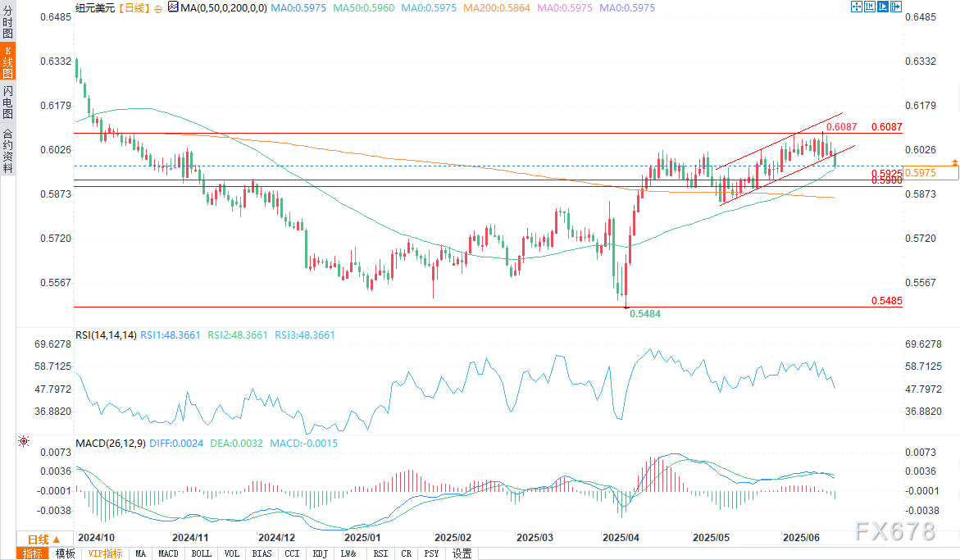
Task: Click the orange arrow marker on right price axis
Action: 954,162
